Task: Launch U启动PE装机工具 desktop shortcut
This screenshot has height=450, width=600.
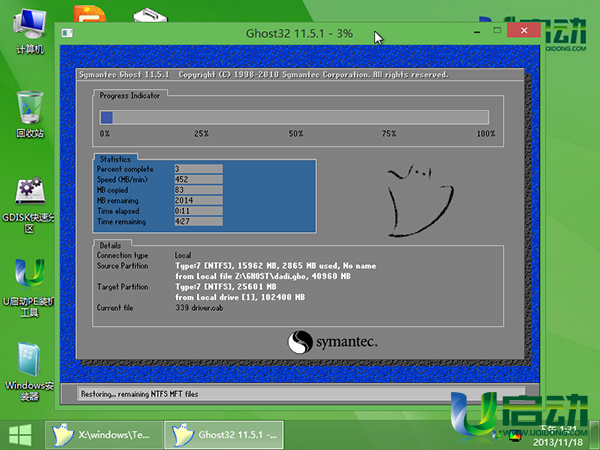Action: (x=29, y=288)
